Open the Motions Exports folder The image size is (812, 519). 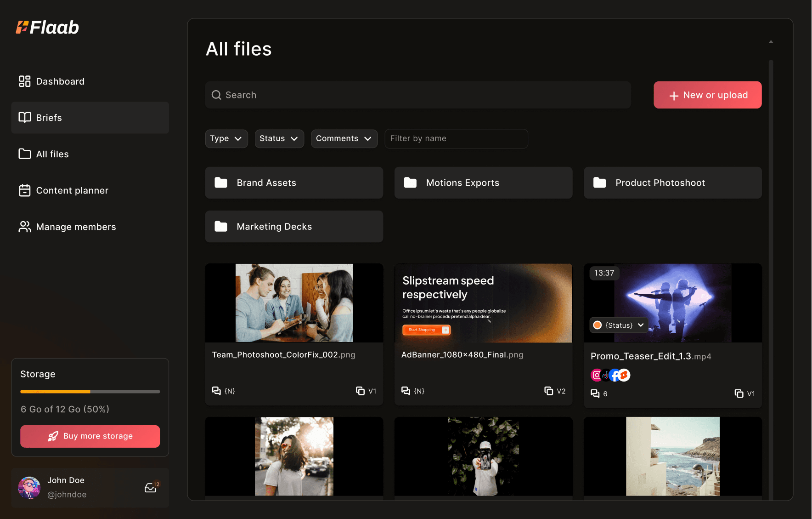483,183
